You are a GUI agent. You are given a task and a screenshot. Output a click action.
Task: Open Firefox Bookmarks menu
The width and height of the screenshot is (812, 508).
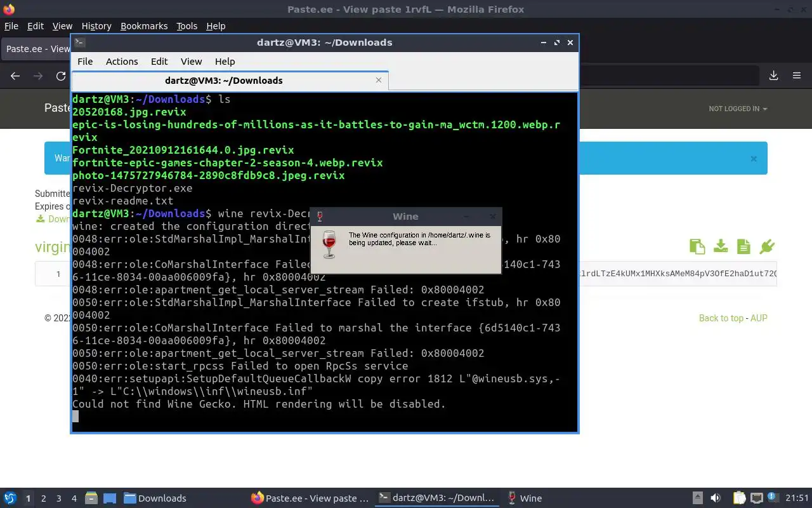[x=144, y=26]
